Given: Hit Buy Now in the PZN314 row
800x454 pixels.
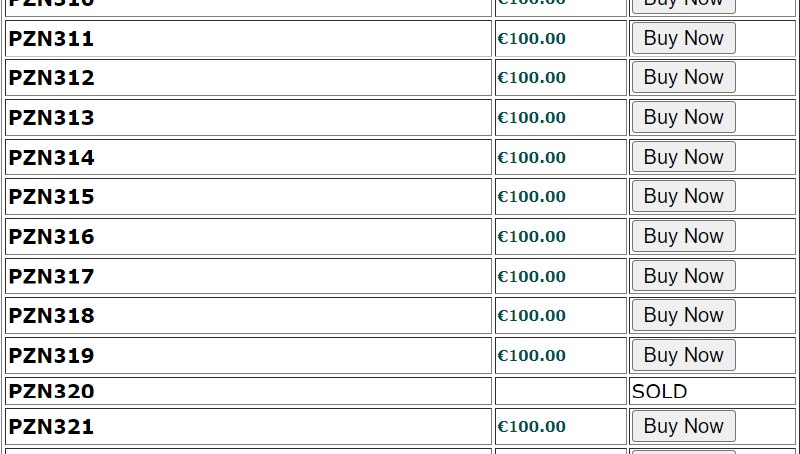Looking at the screenshot, I should coord(683,157).
